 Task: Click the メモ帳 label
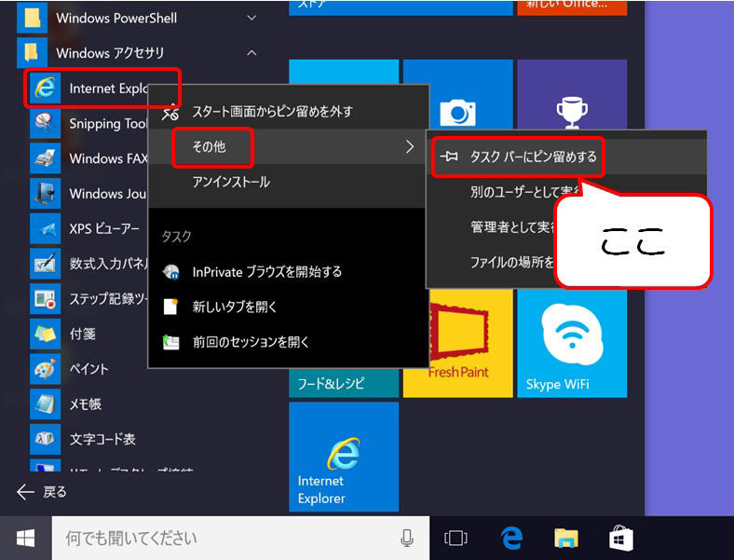point(85,404)
